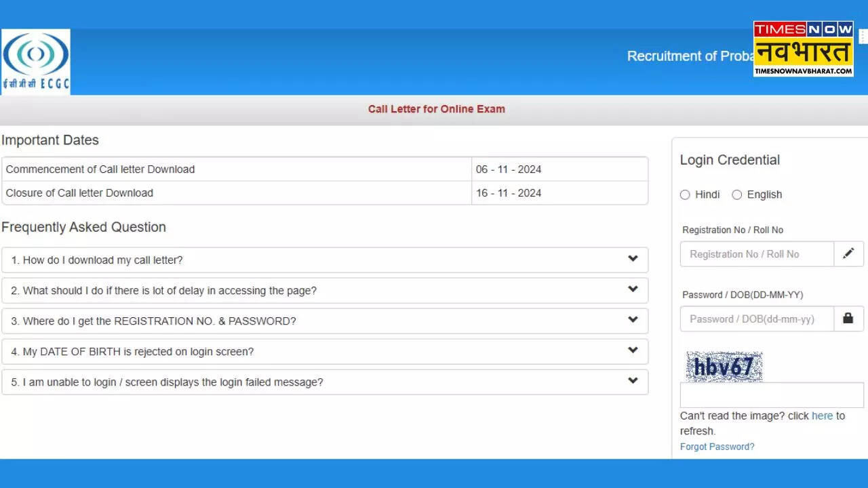Click the lock icon beside Password field
The width and height of the screenshot is (868, 488).
point(848,319)
